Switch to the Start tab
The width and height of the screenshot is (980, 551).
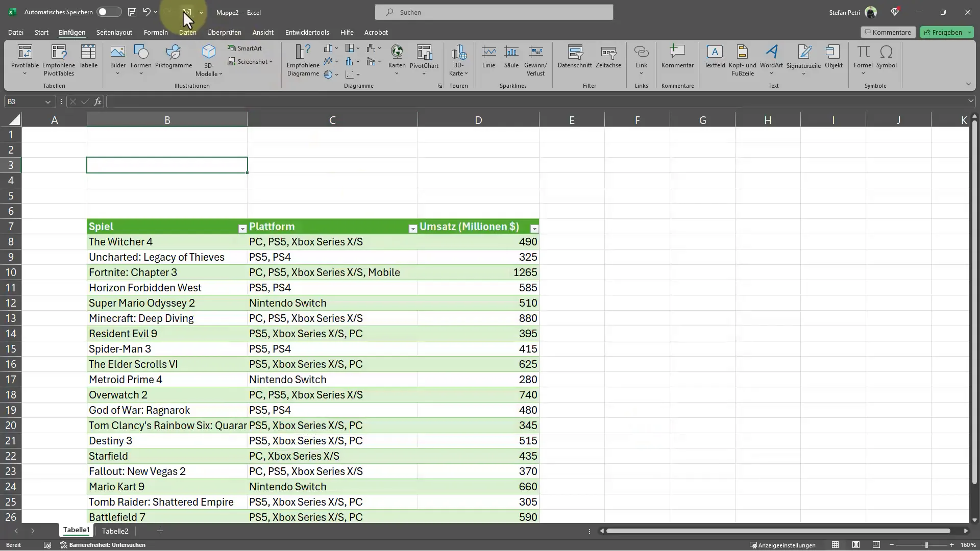(41, 32)
